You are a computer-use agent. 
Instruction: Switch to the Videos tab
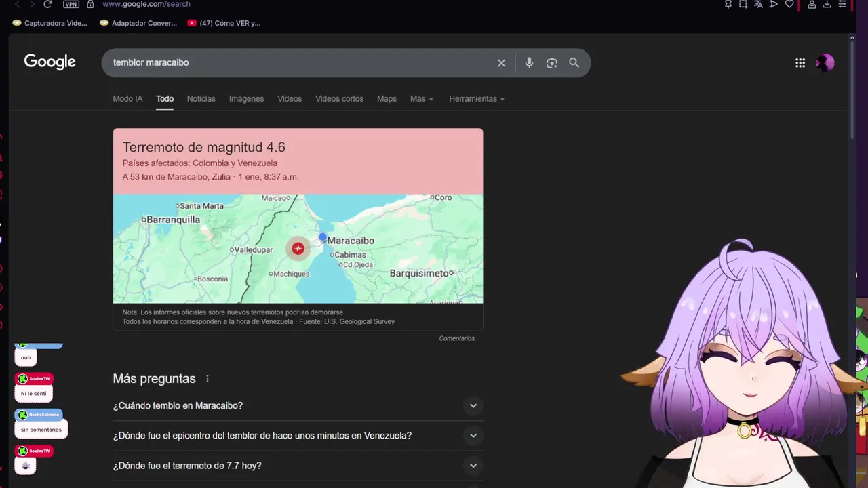pos(290,99)
